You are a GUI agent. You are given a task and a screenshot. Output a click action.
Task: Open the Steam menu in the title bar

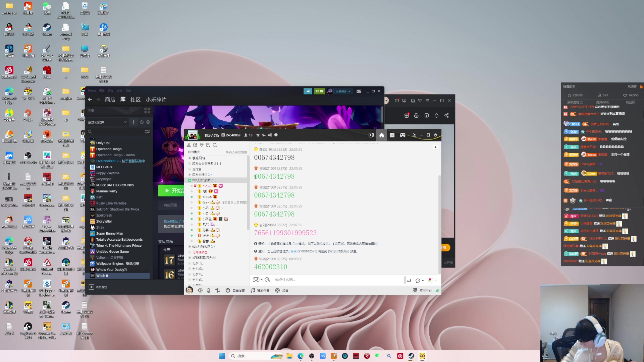(92, 90)
